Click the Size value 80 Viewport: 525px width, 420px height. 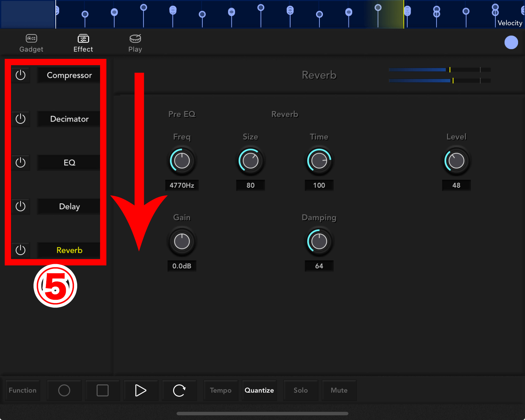tap(251, 185)
